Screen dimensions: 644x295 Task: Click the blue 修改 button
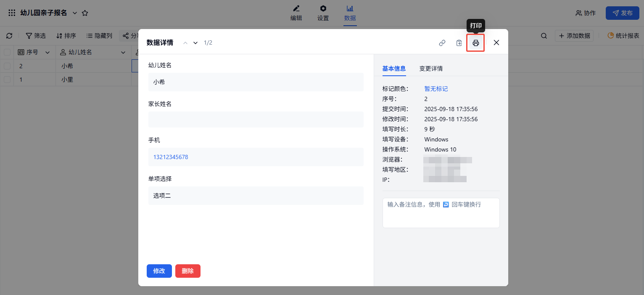pyautogui.click(x=159, y=271)
